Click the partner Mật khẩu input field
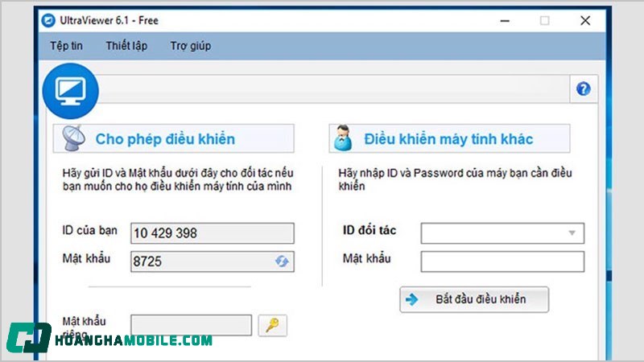The height and width of the screenshot is (362, 644). [502, 261]
